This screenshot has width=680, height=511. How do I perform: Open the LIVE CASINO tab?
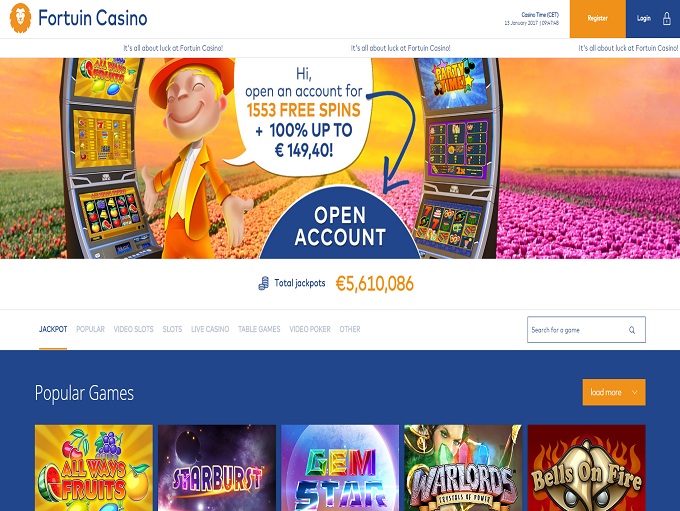[210, 329]
